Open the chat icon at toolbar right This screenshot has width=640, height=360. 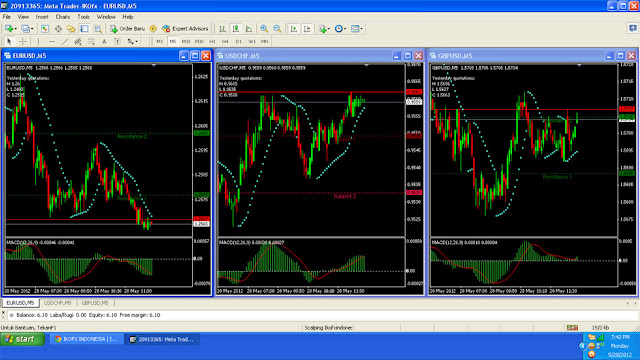(x=632, y=28)
